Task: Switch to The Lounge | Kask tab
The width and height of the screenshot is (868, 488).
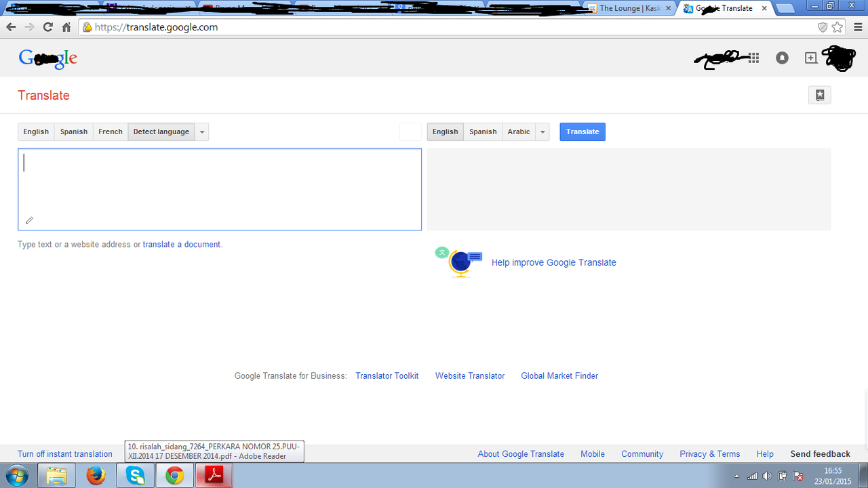Action: tap(629, 8)
